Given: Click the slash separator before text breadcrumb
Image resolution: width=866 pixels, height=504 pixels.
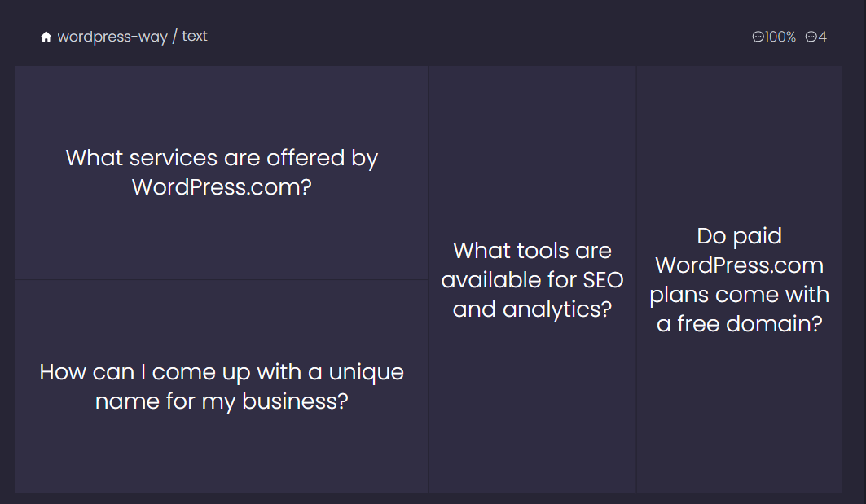Looking at the screenshot, I should tap(174, 37).
